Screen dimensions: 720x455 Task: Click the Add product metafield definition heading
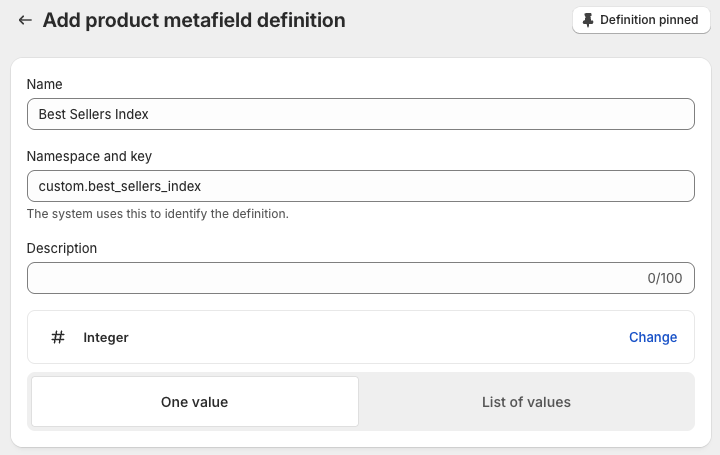point(194,20)
